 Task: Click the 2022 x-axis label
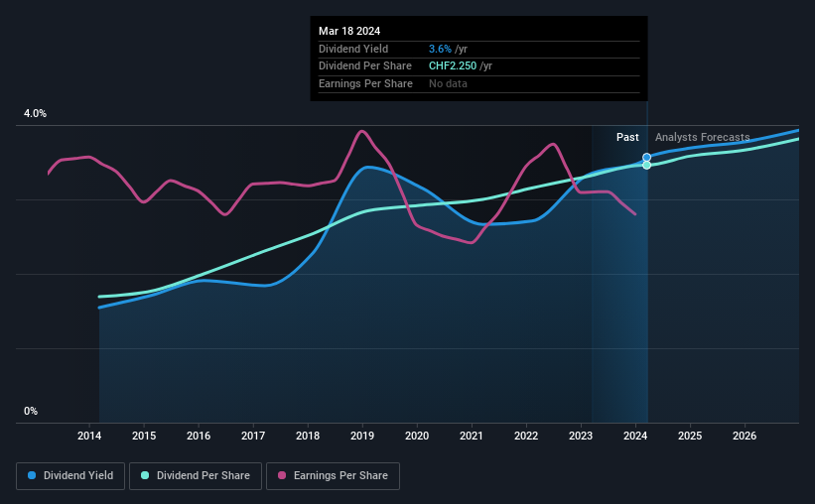pos(526,436)
